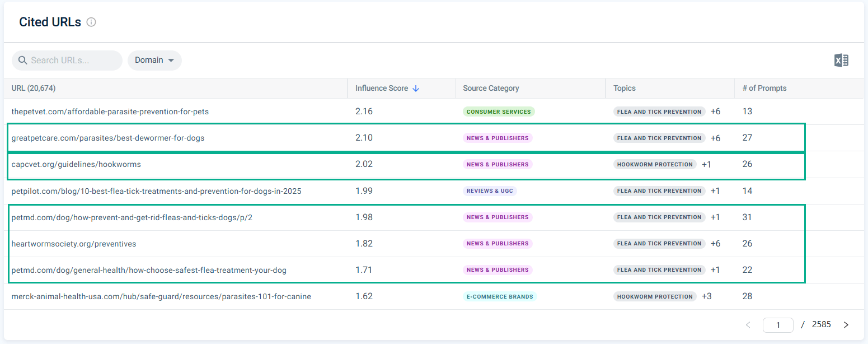Open the Domain dropdown
This screenshot has height=344, width=868.
click(154, 61)
